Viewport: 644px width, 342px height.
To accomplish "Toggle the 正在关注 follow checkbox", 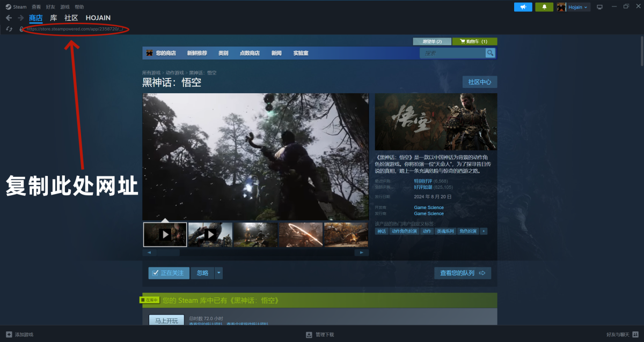I will (x=156, y=273).
